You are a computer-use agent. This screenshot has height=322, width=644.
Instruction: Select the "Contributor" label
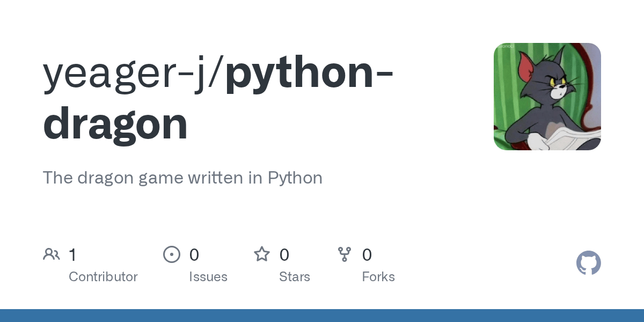pyautogui.click(x=103, y=277)
